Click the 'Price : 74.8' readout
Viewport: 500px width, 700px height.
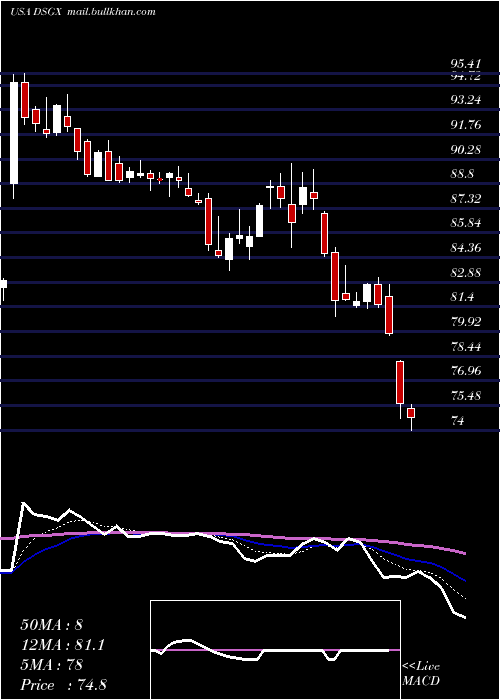point(63,685)
